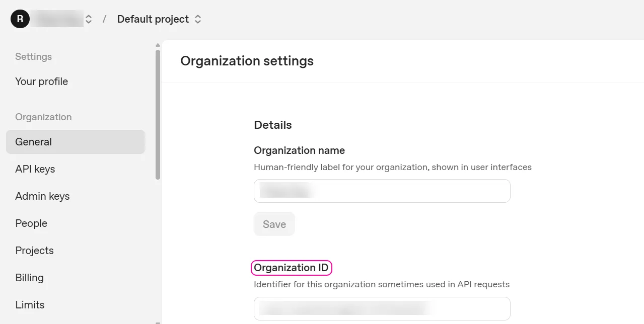
Task: Click the Settings sidebar section label
Action: click(33, 56)
